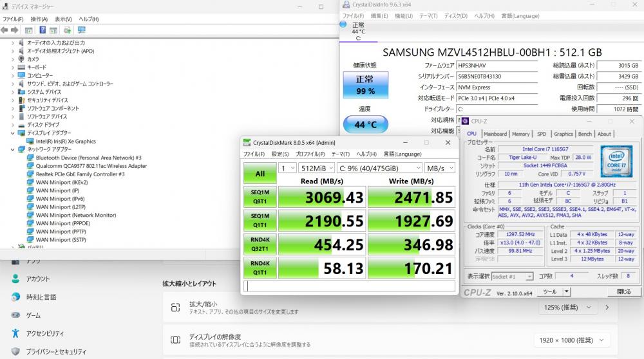The image size is (644, 359).
Task: Click the 正常 99 % health status button
Action: coord(366,85)
